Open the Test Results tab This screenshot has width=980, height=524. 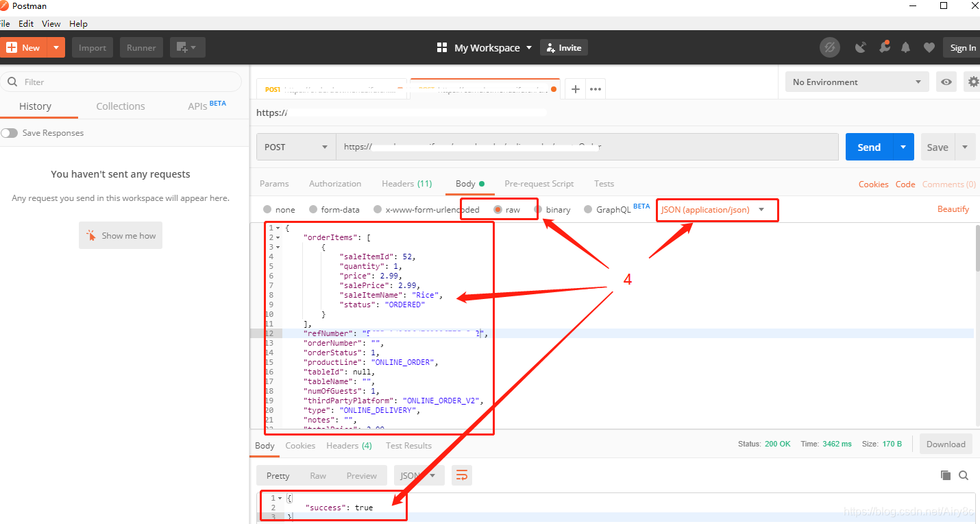[408, 446]
